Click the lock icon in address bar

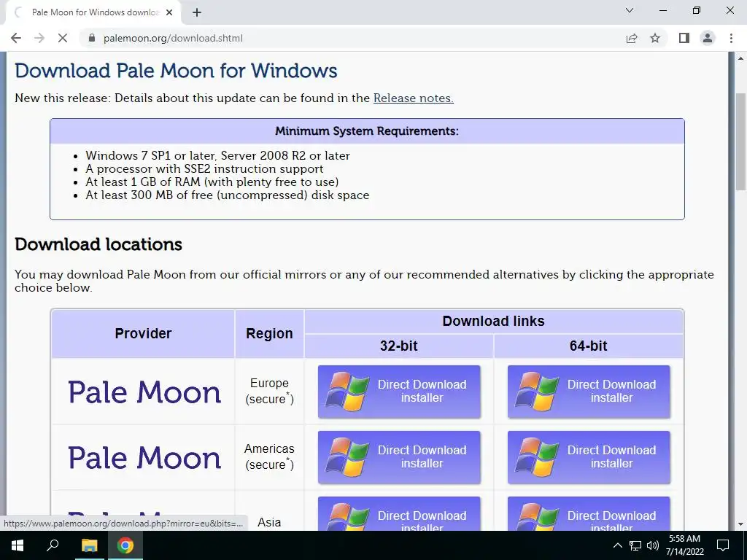point(92,38)
